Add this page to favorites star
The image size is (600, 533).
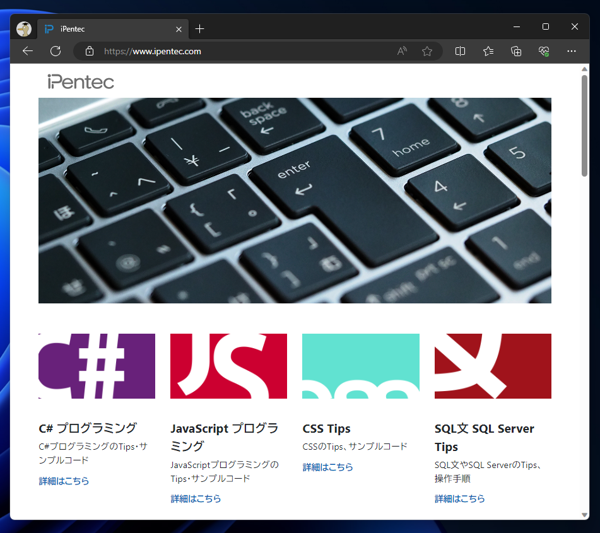(x=427, y=51)
